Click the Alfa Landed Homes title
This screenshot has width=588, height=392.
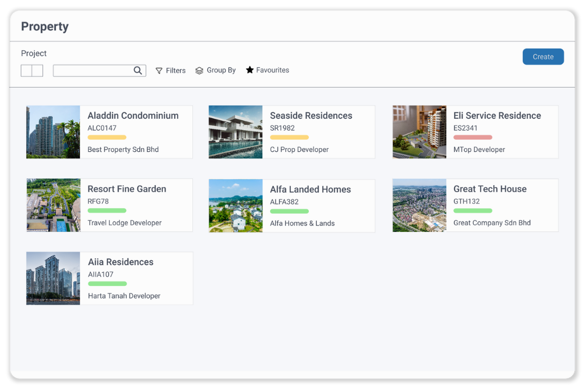pyautogui.click(x=310, y=189)
